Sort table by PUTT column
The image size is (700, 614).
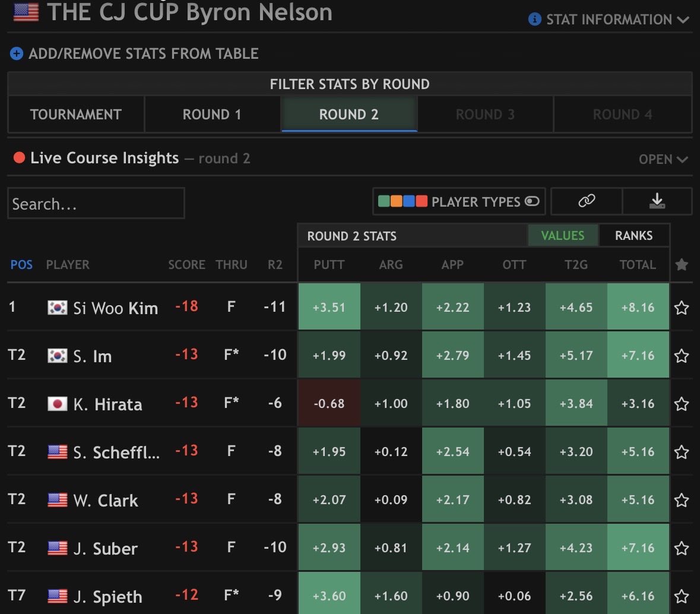(x=329, y=265)
